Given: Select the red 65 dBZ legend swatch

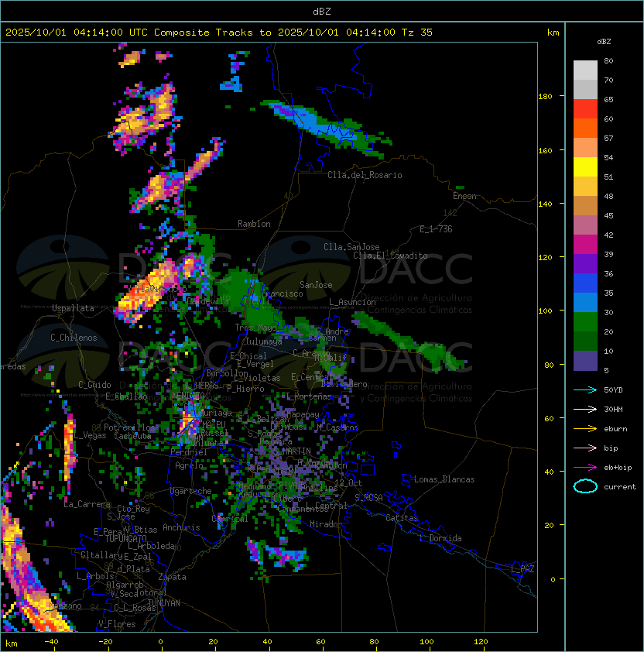Looking at the screenshot, I should [585, 109].
